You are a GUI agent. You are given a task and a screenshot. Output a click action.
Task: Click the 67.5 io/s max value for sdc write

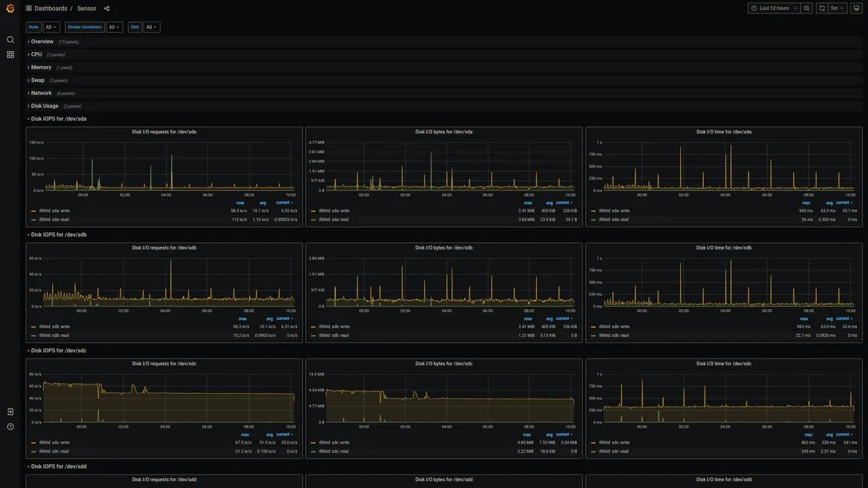[x=241, y=443]
